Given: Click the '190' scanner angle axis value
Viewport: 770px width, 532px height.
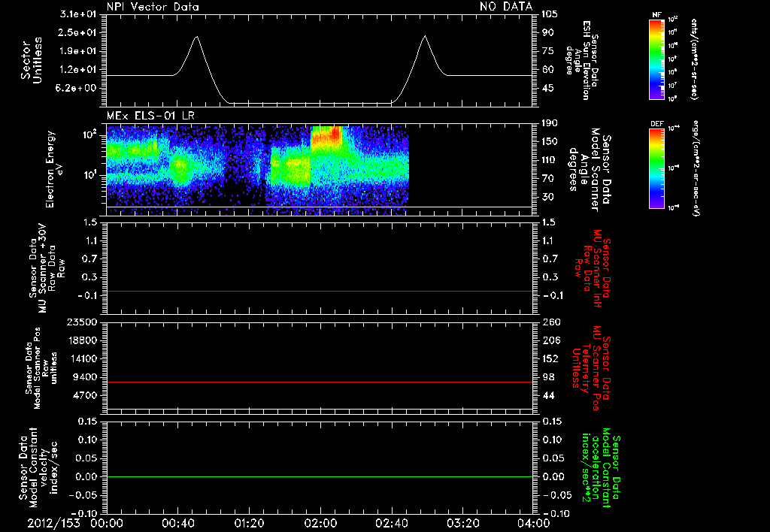Looking at the screenshot, I should click(x=550, y=123).
